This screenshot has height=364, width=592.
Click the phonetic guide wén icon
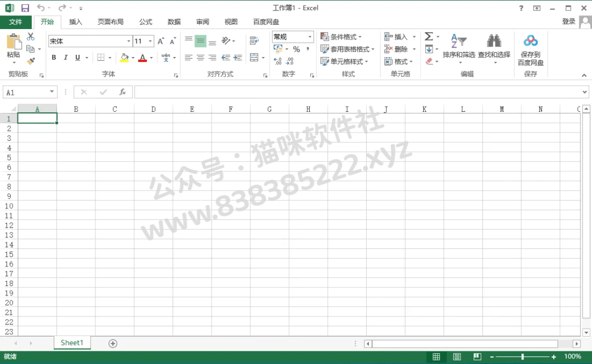click(x=166, y=58)
